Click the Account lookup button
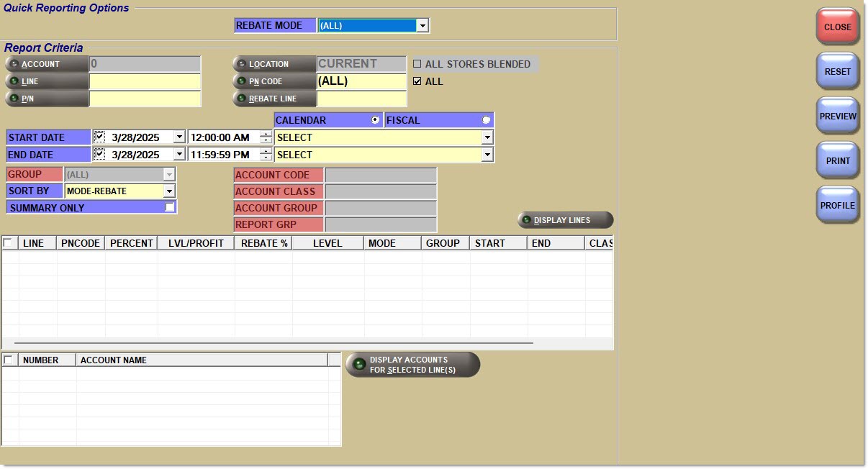The width and height of the screenshot is (868, 469). pos(46,64)
